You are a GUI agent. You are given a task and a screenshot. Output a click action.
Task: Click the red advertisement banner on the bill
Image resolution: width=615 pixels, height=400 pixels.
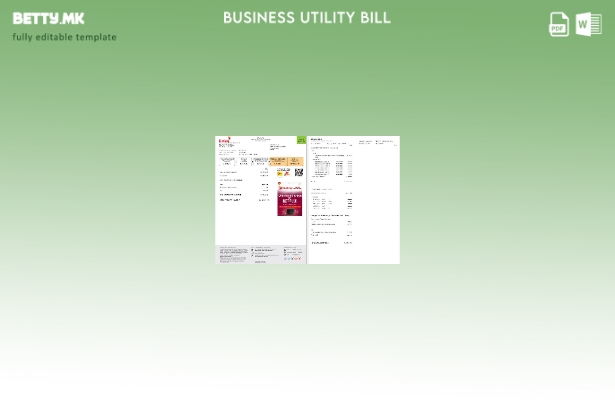pos(290,198)
